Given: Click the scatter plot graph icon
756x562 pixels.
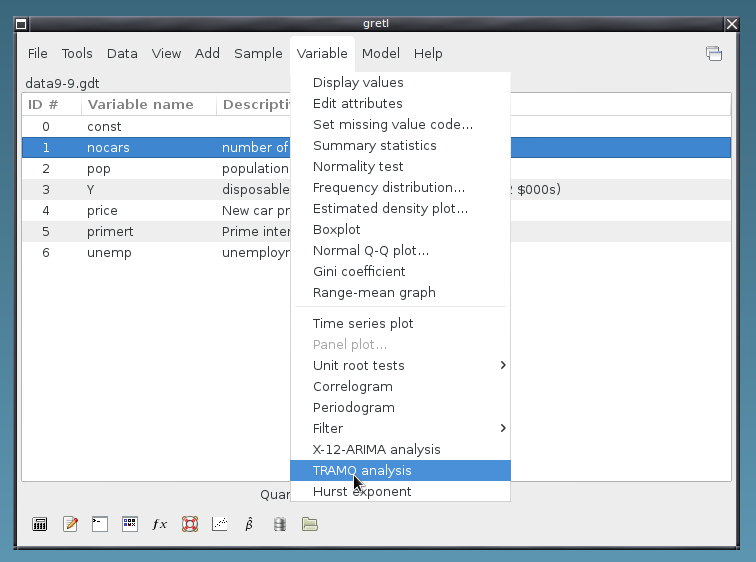Looking at the screenshot, I should tap(219, 524).
